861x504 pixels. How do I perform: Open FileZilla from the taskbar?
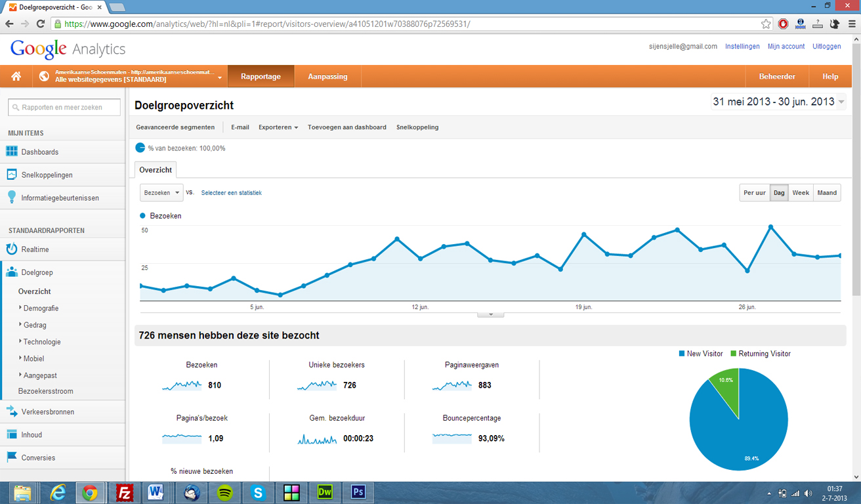125,492
